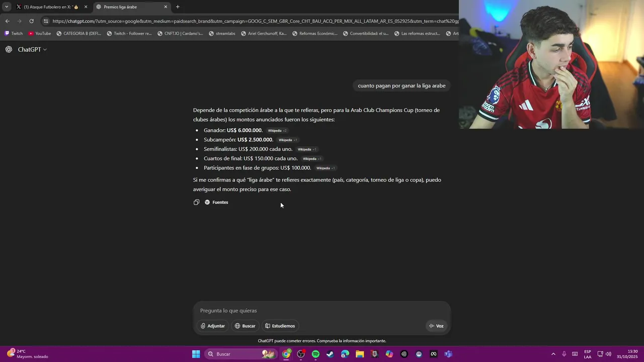Go back with the browser back arrow

[x=7, y=21]
